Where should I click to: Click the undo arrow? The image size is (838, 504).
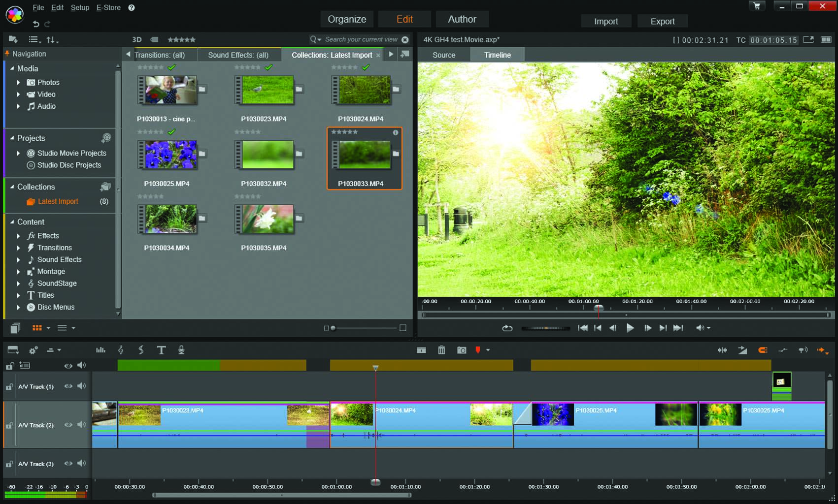[x=36, y=24]
